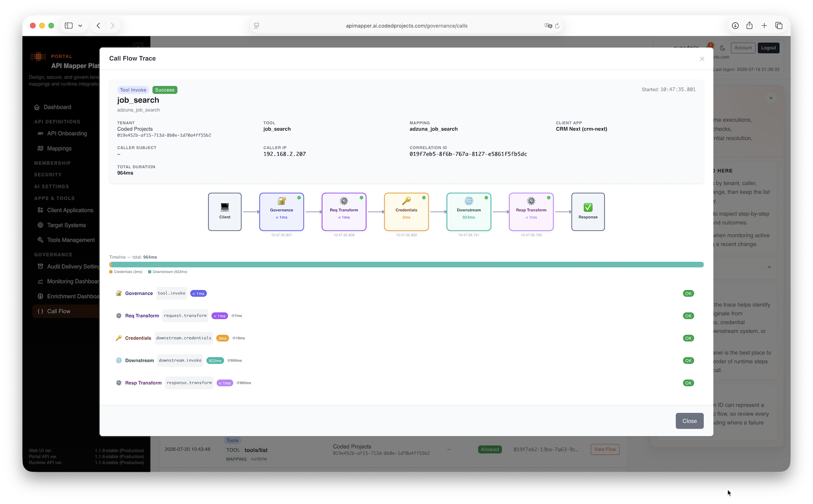
Task: Open Mappings in sidebar
Action: (x=59, y=149)
